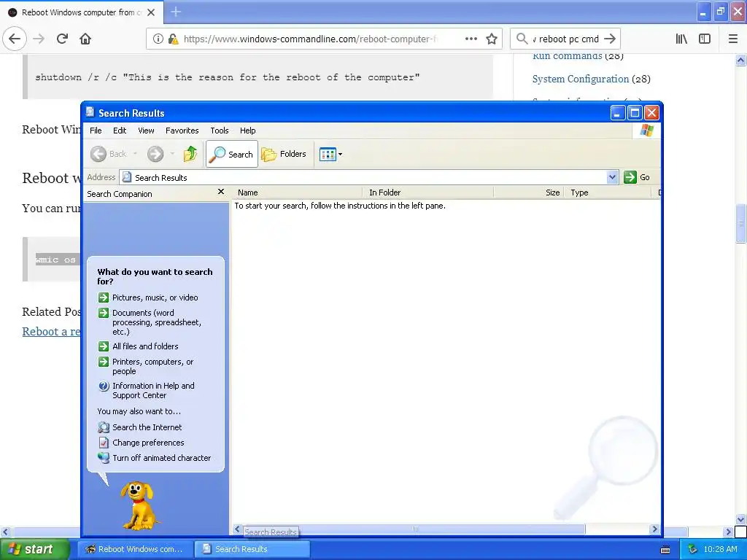
Task: Close the Search Companion pane
Action: click(220, 192)
